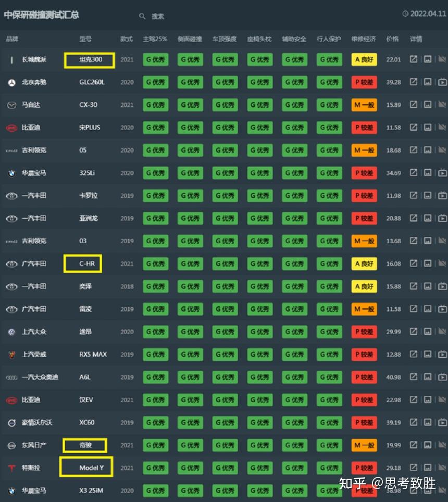This screenshot has width=448, height=502.
Task: Open the detail link icon for A6L
Action: pyautogui.click(x=414, y=377)
